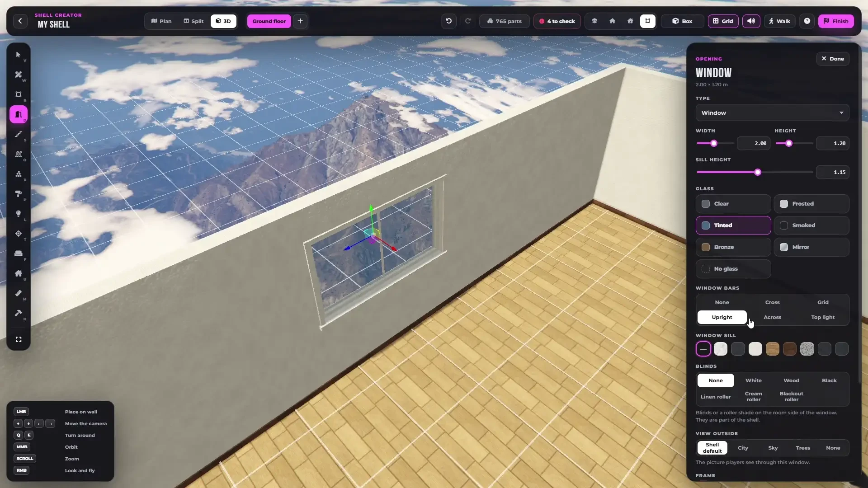
Task: Enter Walk mode
Action: point(779,21)
